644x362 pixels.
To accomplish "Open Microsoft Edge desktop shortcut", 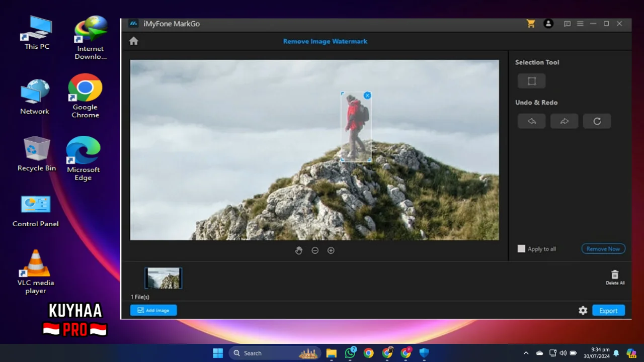I will coord(84,158).
